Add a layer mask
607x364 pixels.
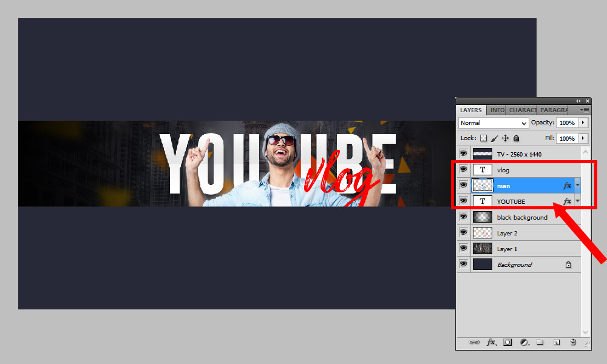507,342
